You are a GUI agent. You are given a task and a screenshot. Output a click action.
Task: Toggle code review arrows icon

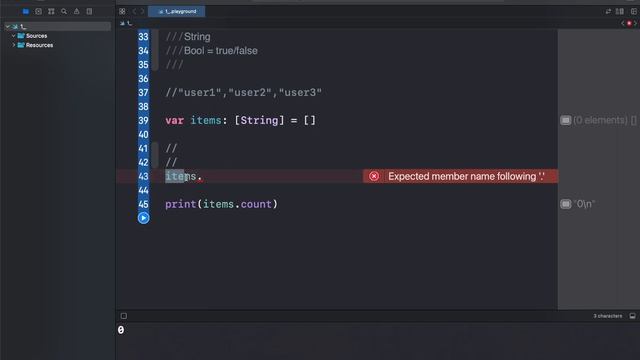(608, 11)
